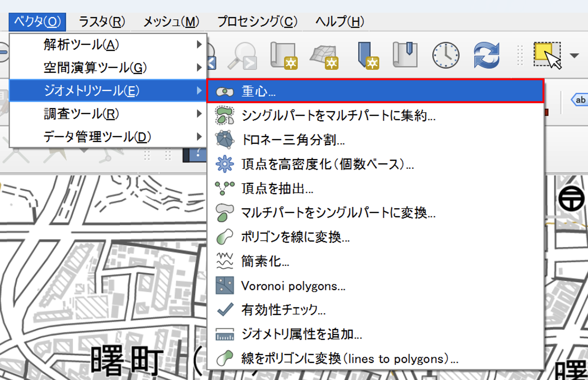This screenshot has width=588, height=380.
Task: Choose 簡素化... simplify tool
Action: click(x=376, y=261)
